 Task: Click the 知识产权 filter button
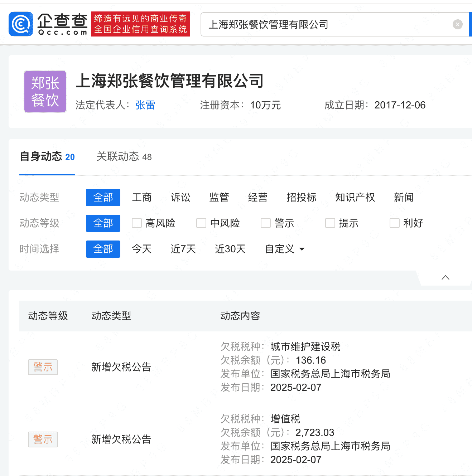coord(355,197)
